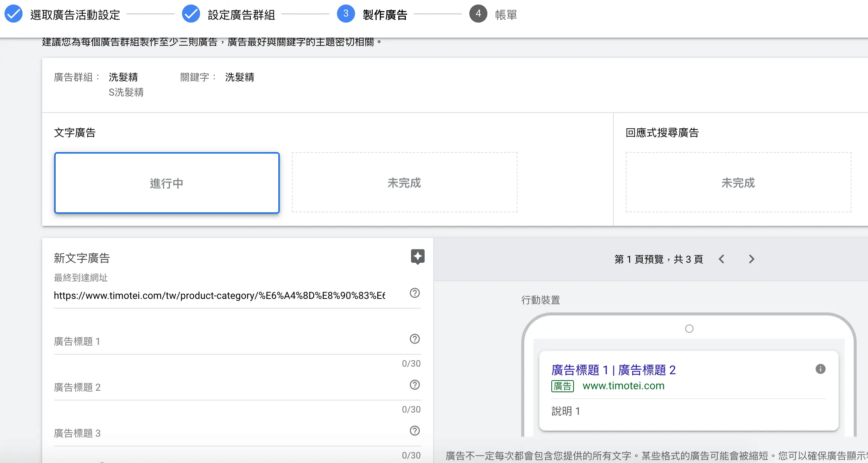
Task: Click the preview headline 廣告標題 1 | 廣告標題 2
Action: tap(614, 370)
